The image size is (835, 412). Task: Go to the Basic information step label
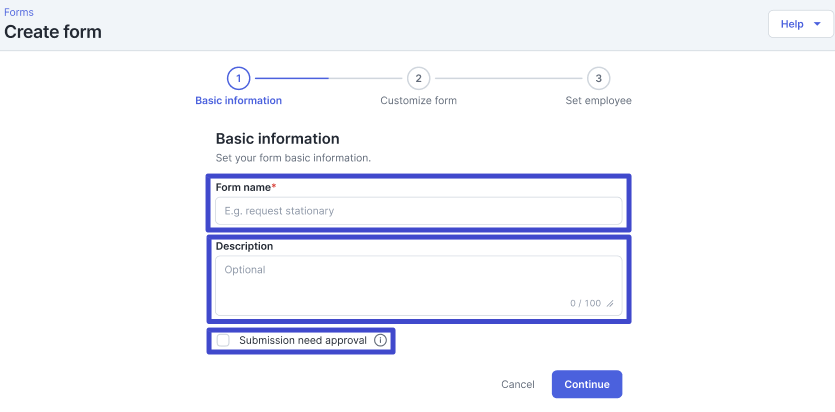pos(239,101)
